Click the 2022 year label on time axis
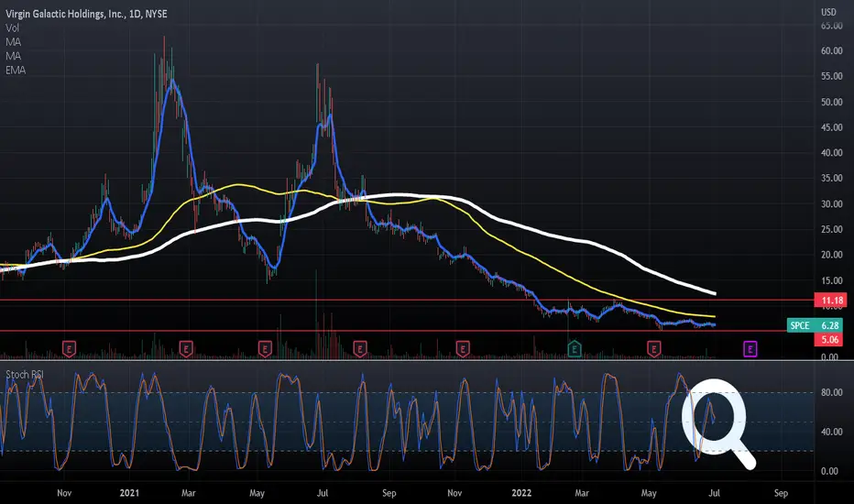854x504 pixels. pyautogui.click(x=521, y=493)
